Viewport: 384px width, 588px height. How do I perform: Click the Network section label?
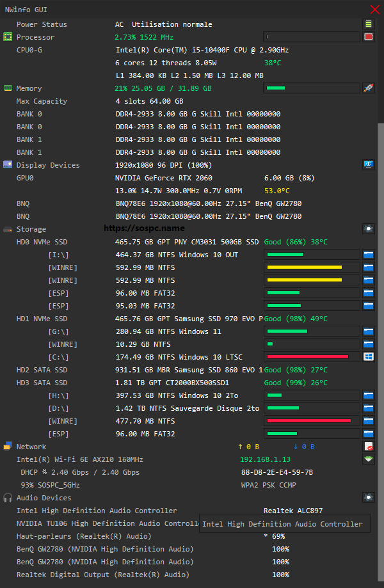tap(31, 447)
